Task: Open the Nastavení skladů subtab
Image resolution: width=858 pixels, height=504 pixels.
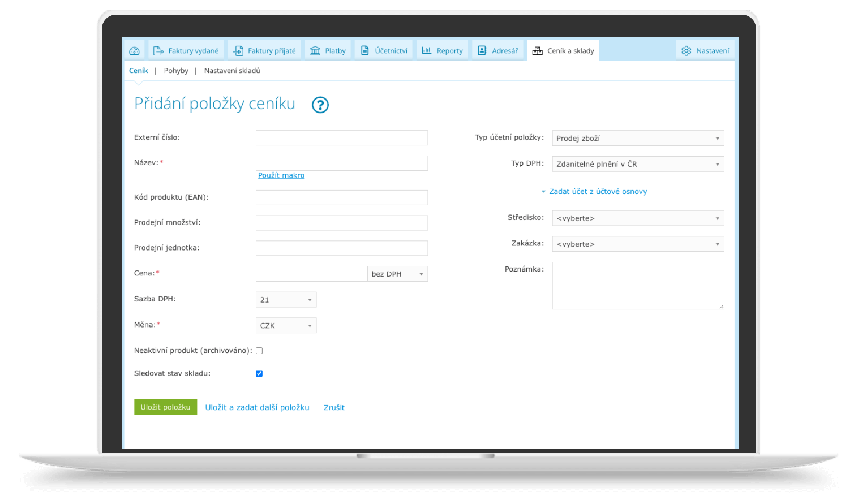Action: [x=232, y=71]
